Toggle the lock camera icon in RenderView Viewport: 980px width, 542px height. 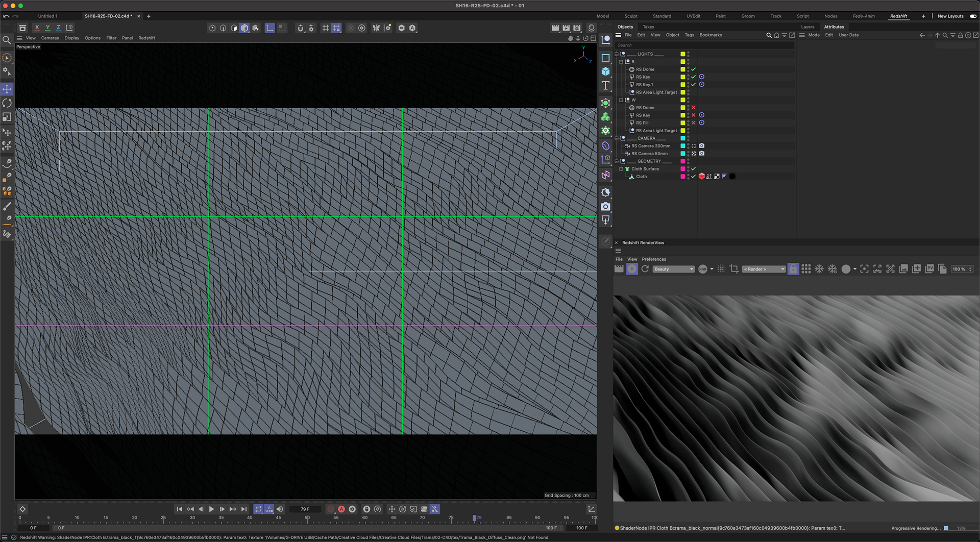793,269
